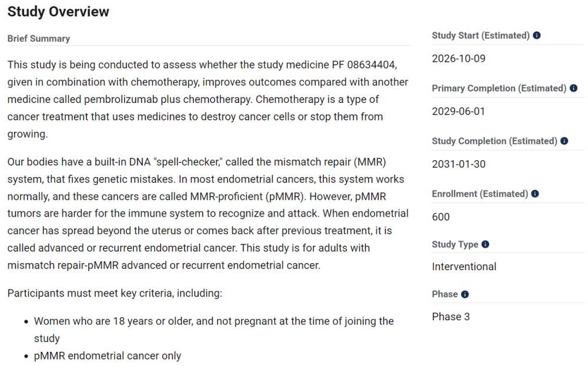
Task: Click the pMMR endometrial cancer only bullet
Action: [x=108, y=355]
